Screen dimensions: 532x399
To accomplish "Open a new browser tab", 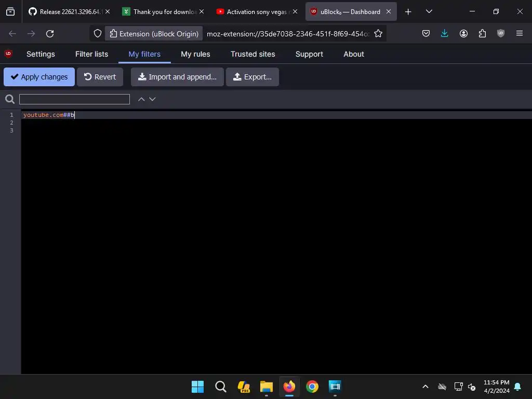I will 408,12.
